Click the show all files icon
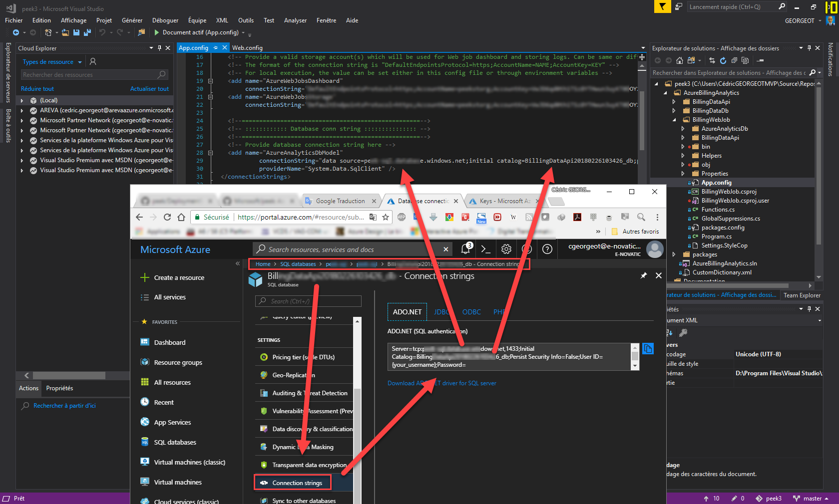 coord(745,60)
